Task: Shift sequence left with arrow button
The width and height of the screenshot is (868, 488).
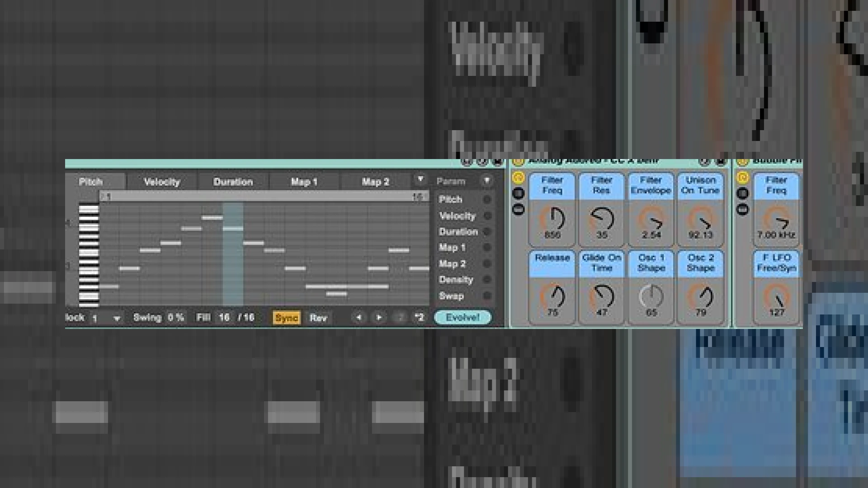Action: 359,317
